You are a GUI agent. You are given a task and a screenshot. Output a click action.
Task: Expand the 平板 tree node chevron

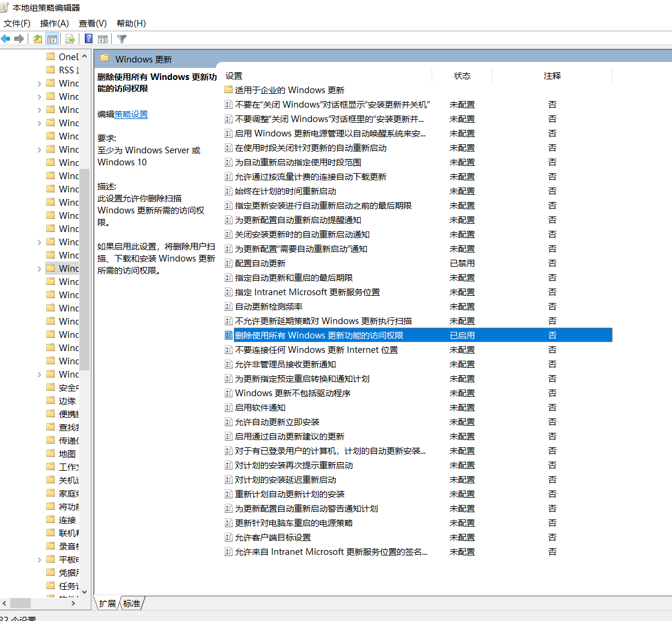[40, 560]
